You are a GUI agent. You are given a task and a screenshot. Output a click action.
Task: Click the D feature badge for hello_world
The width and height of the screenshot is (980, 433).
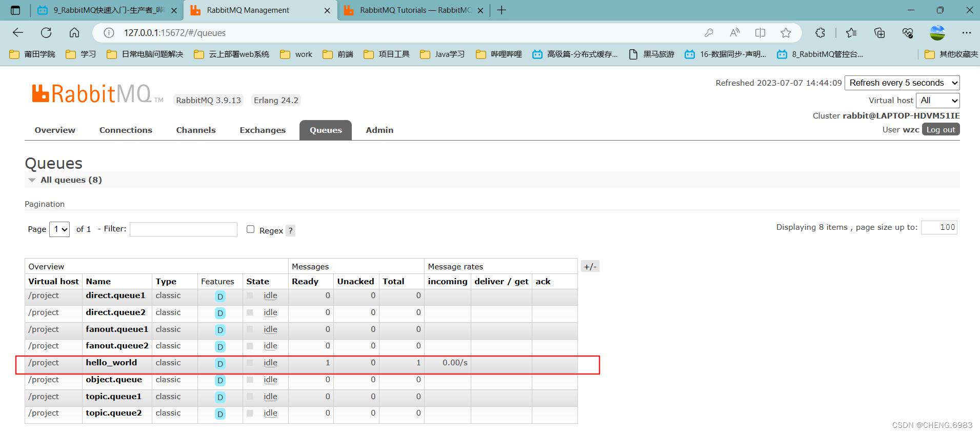[x=220, y=364]
